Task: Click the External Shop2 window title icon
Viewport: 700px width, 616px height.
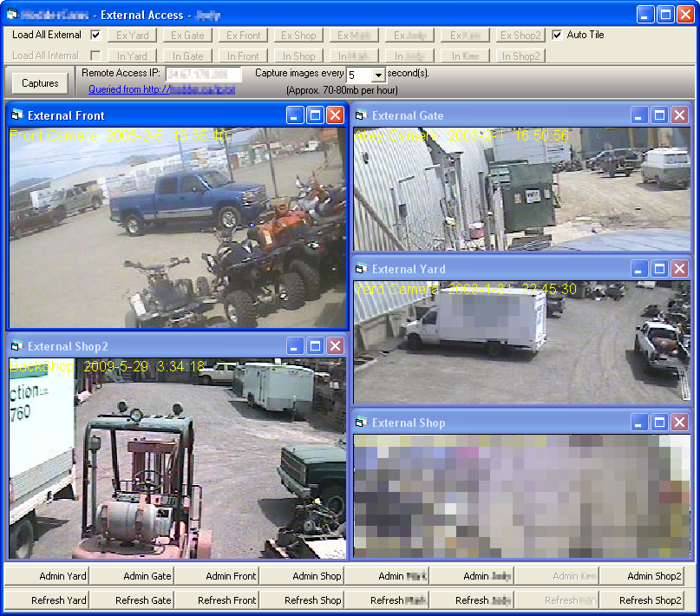Action: 17,346
